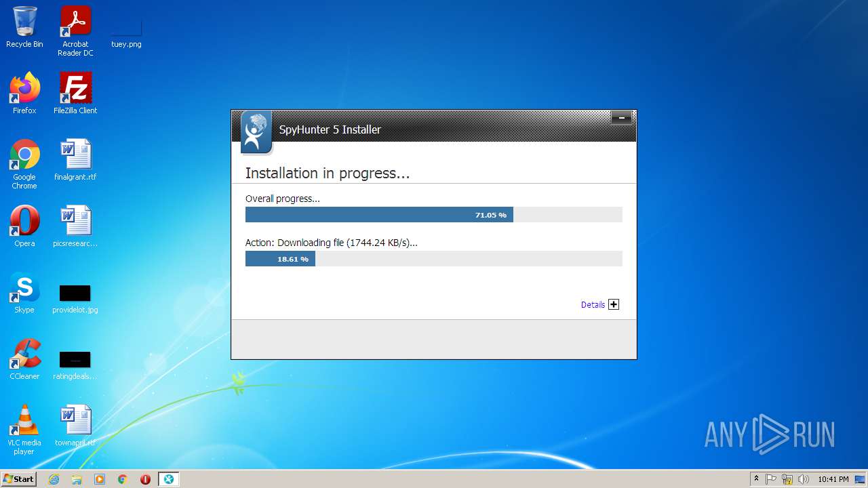Open Internet Explorer from the taskbar
This screenshot has width=868, height=488.
(54, 479)
